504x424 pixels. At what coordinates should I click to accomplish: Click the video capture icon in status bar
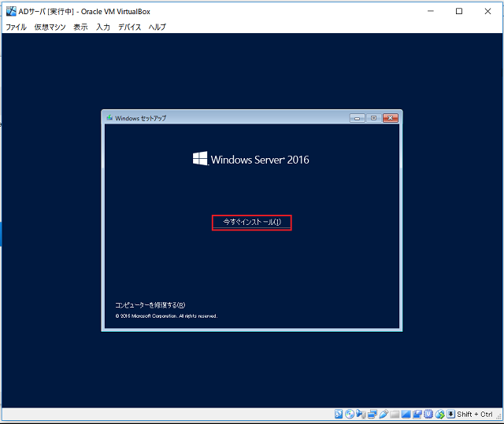click(x=417, y=415)
